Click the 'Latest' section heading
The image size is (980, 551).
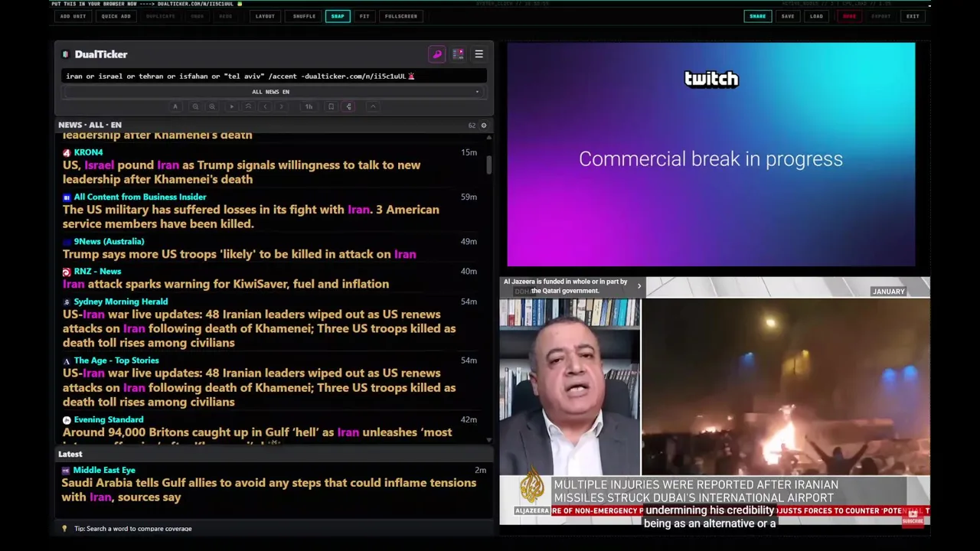[x=70, y=454]
